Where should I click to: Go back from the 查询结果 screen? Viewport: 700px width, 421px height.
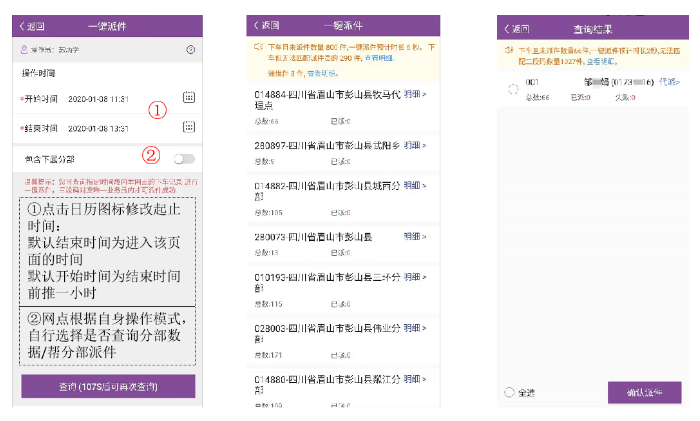(517, 28)
